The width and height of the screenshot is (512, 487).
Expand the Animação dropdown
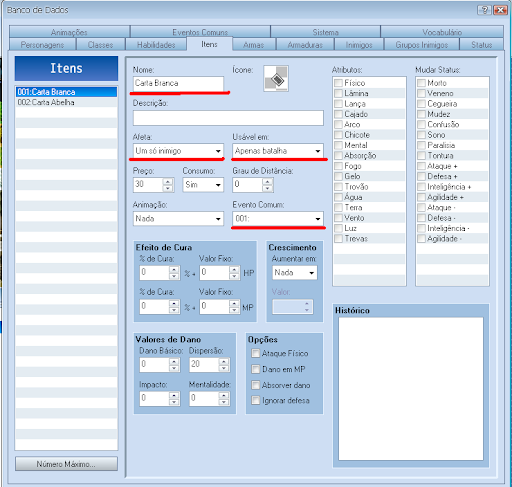click(178, 219)
